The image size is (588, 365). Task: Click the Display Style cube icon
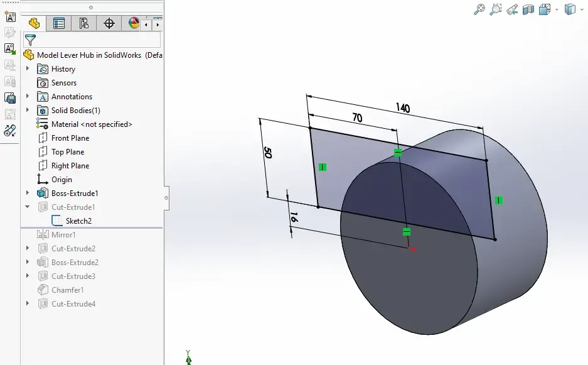coord(570,9)
